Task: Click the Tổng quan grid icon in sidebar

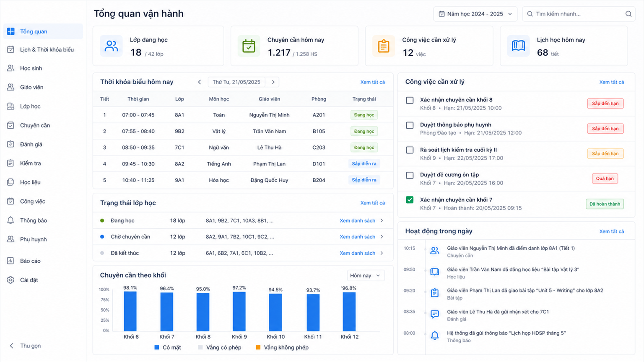Action: [11, 31]
